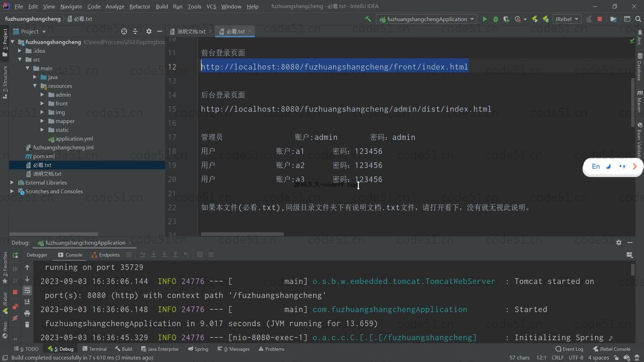Screen dimensions: 644x362
Task: Click UTF-8 encoding in status bar
Action: pos(576,358)
